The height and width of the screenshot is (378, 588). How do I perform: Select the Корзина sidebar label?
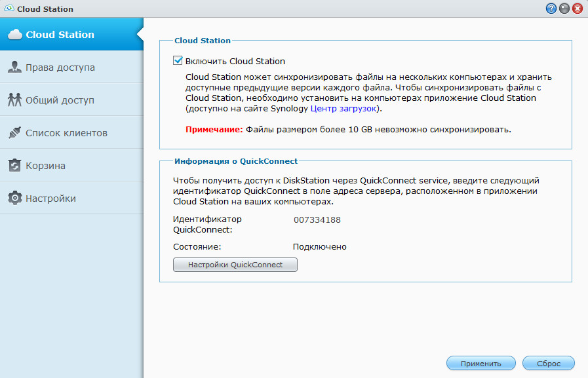click(45, 166)
